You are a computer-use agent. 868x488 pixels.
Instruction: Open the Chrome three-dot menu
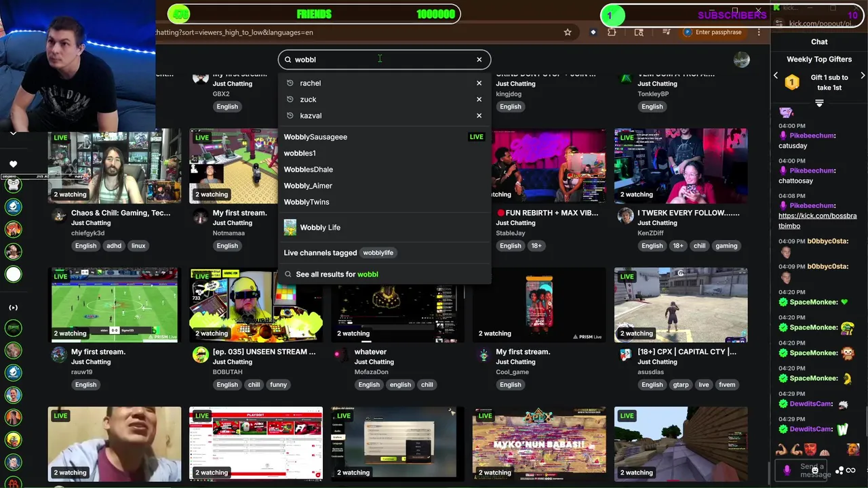(759, 32)
